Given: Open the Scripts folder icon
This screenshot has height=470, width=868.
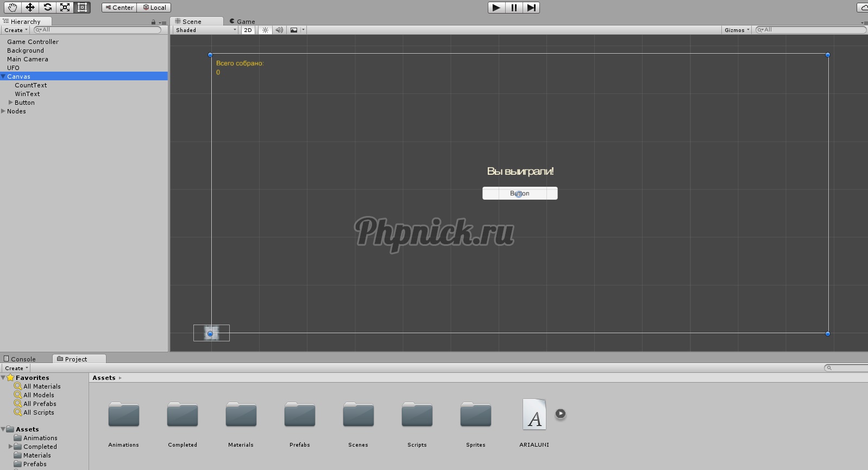Looking at the screenshot, I should pos(417,415).
